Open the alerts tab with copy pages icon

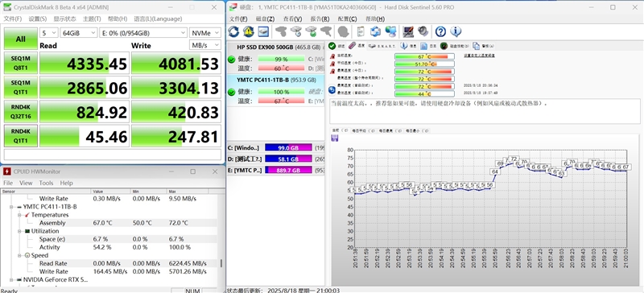(x=484, y=46)
